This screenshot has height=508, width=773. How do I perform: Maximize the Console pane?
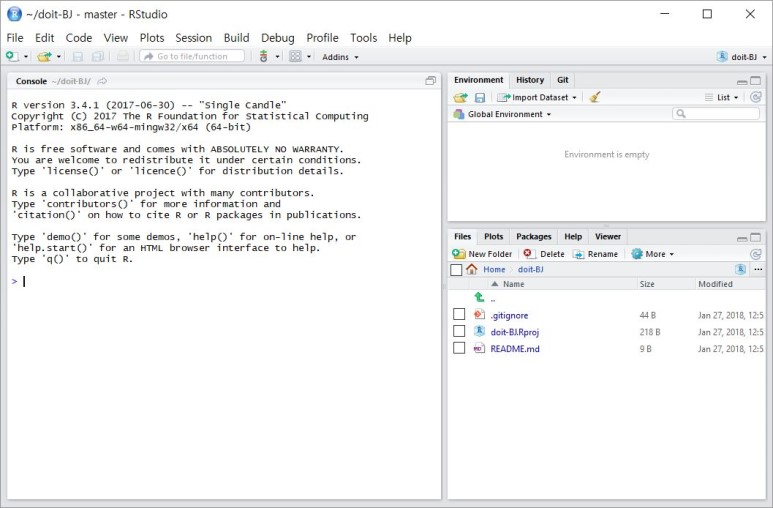point(430,81)
